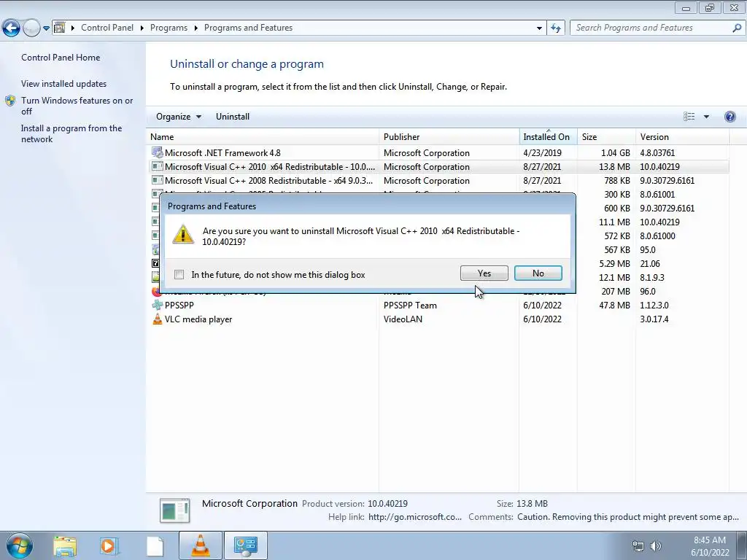The height and width of the screenshot is (560, 747).
Task: Go back with the navigation arrow
Action: click(x=11, y=28)
